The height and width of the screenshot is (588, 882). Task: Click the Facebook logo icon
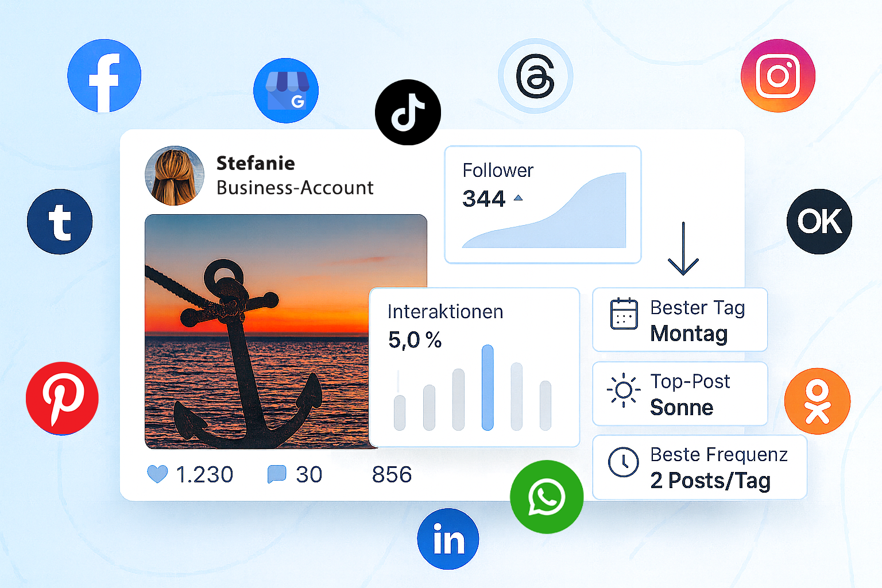point(104,76)
